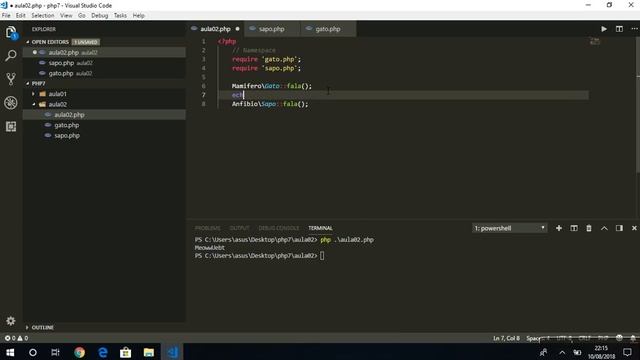640x360 pixels.
Task: Open the terminal selector '1: powershell' dropdown
Action: (x=509, y=228)
